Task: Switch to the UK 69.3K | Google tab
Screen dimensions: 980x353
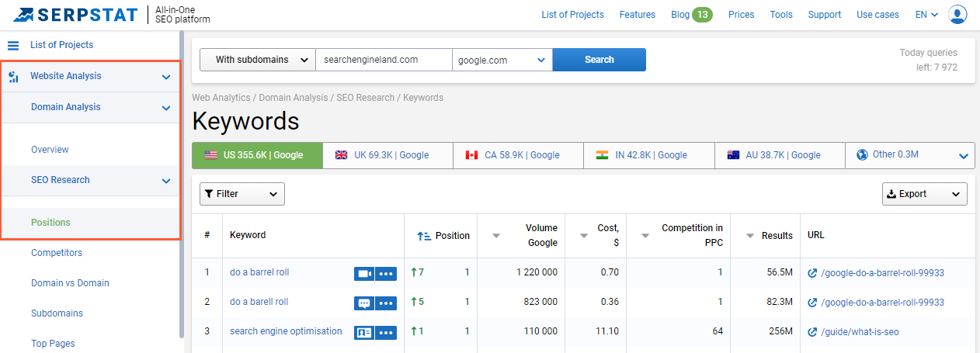Action: [x=388, y=155]
